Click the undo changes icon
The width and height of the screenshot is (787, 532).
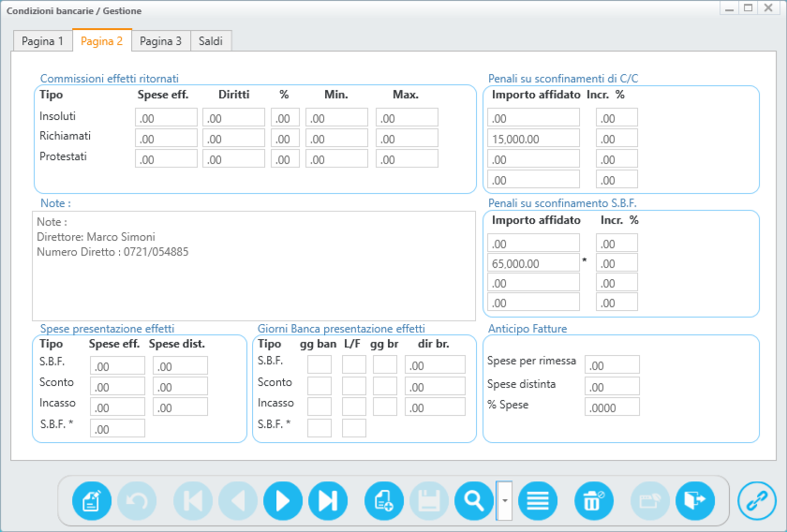coord(137,500)
